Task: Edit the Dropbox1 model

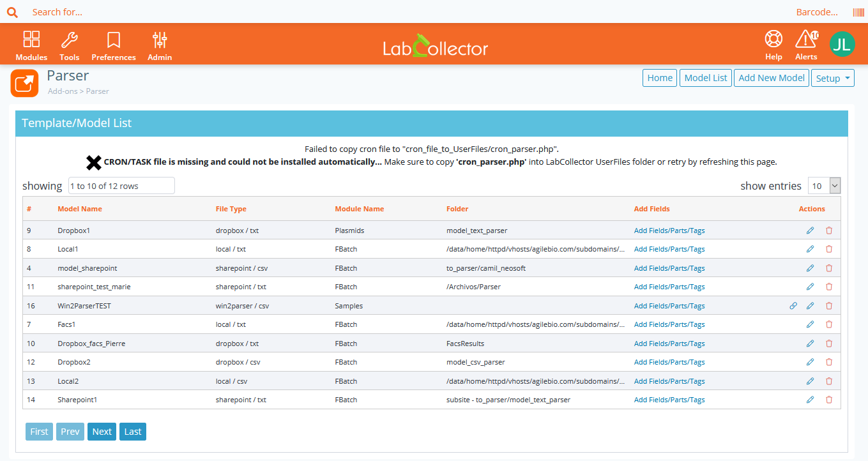Action: coord(811,230)
